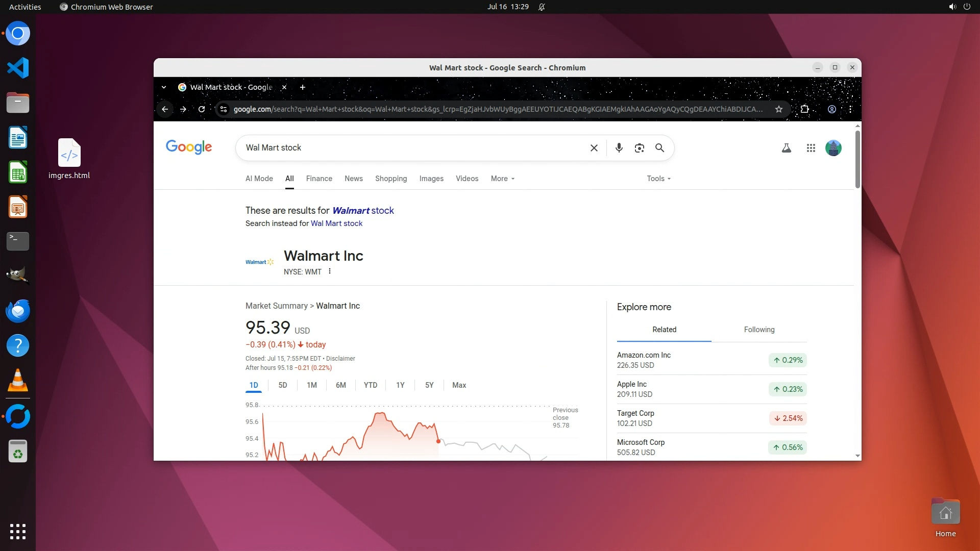This screenshot has width=980, height=551.
Task: Open Google Lens image search icon
Action: tap(639, 148)
